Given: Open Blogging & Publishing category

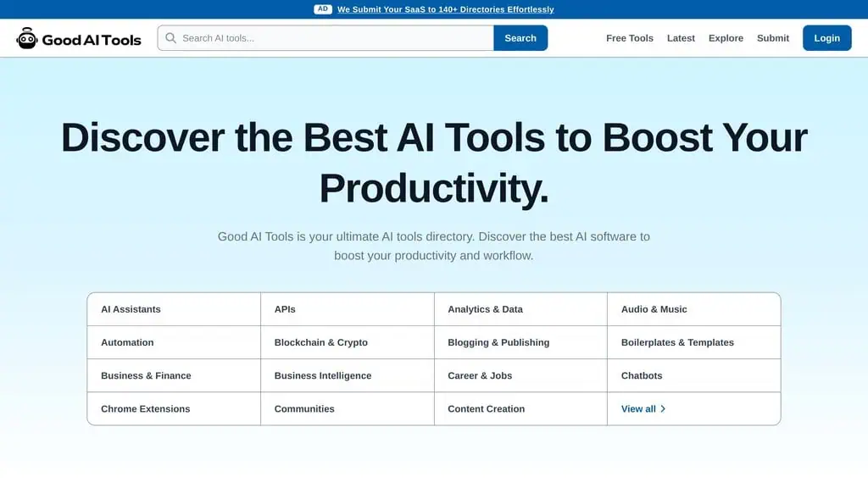Looking at the screenshot, I should point(520,342).
